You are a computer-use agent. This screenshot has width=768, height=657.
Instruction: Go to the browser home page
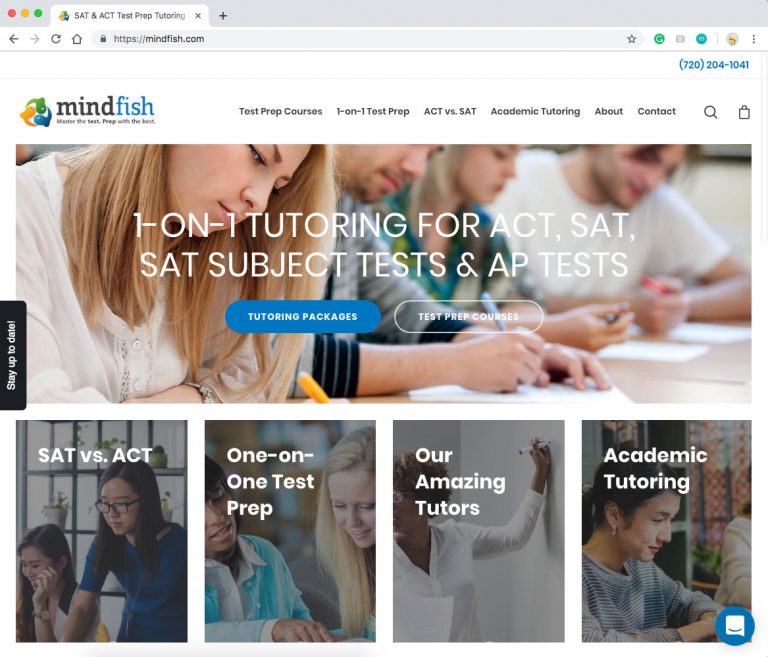pos(77,39)
